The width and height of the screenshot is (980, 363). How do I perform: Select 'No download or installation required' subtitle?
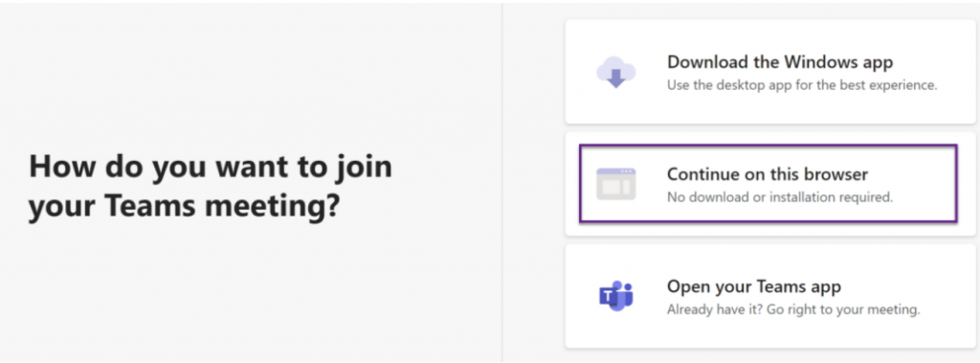point(780,197)
